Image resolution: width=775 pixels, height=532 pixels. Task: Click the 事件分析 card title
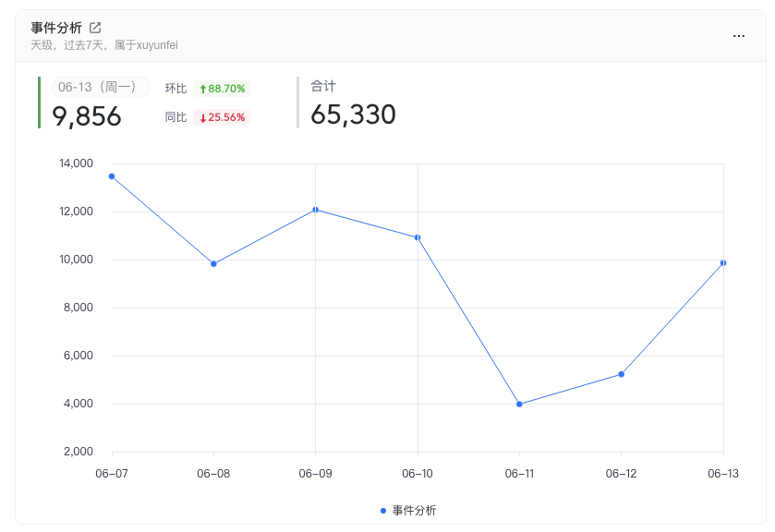click(x=56, y=28)
